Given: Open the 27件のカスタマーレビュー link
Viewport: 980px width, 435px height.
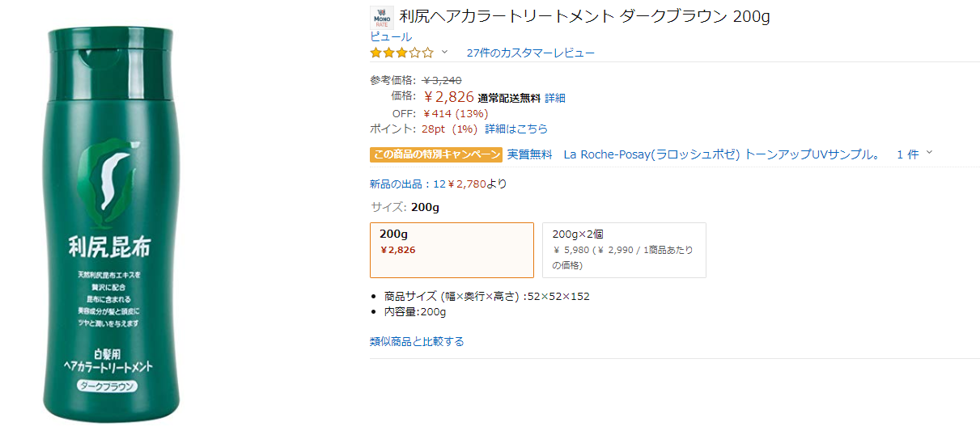Looking at the screenshot, I should click(x=530, y=53).
